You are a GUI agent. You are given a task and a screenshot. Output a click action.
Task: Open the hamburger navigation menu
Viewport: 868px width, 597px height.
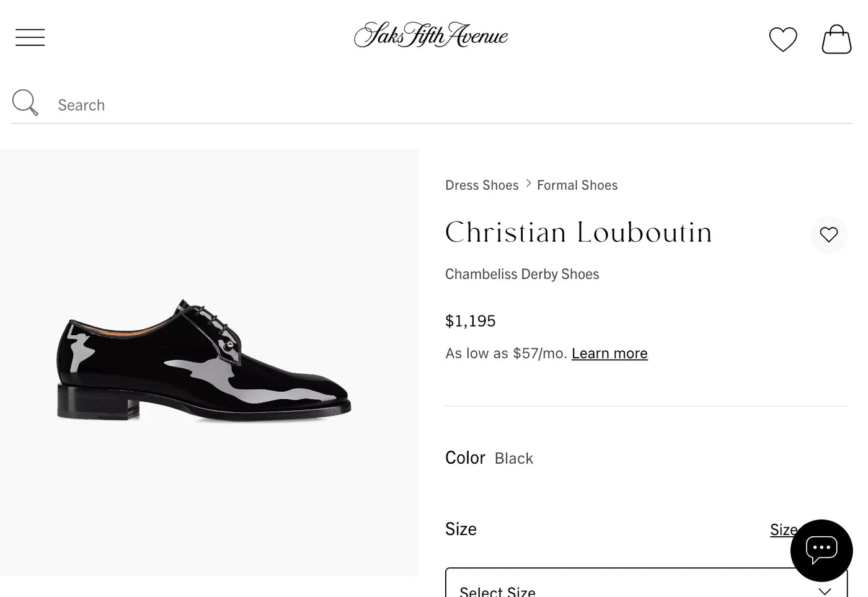(29, 37)
